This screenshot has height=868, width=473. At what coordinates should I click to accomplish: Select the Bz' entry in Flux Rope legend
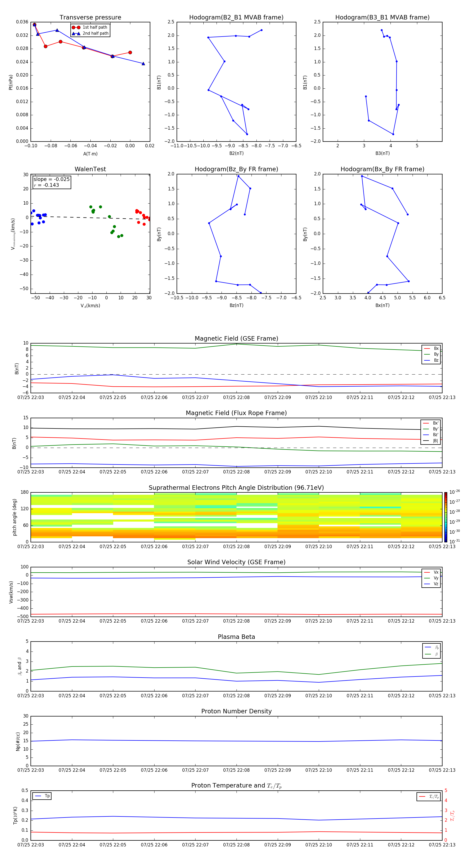click(x=431, y=435)
